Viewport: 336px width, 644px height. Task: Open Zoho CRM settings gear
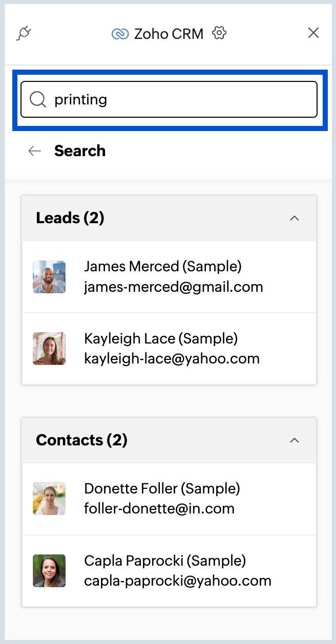click(x=219, y=33)
